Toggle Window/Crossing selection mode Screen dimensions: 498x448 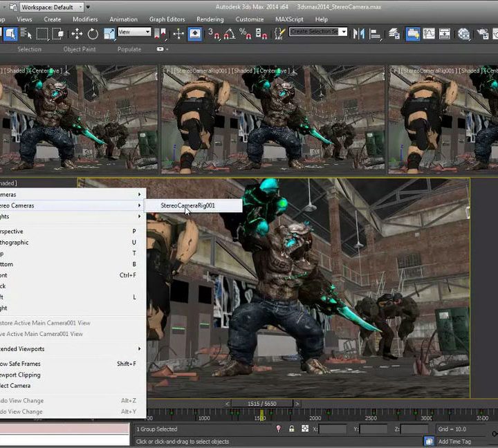pyautogui.click(x=58, y=34)
